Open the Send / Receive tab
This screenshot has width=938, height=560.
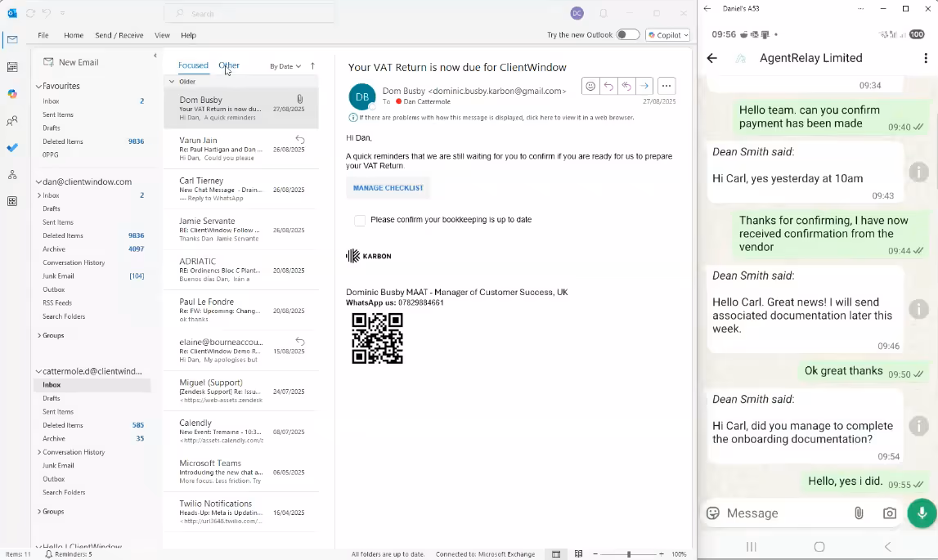click(x=119, y=35)
